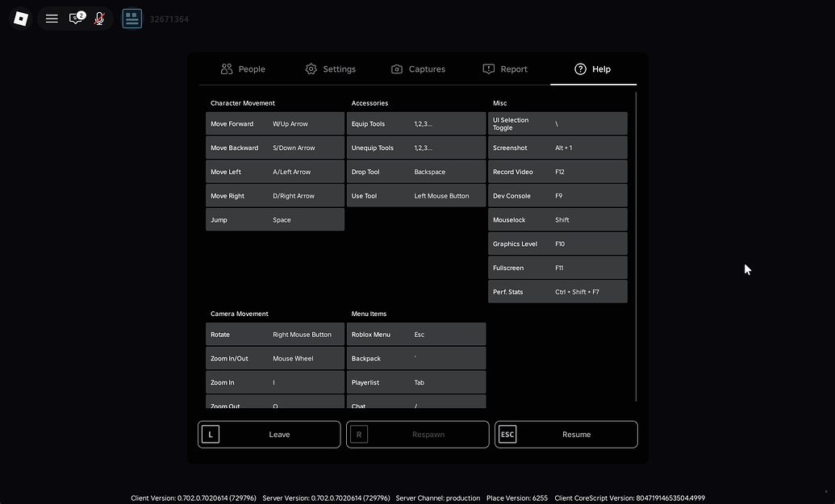The width and height of the screenshot is (835, 504).
Task: Click the Mouselock row
Action: pyautogui.click(x=557, y=219)
